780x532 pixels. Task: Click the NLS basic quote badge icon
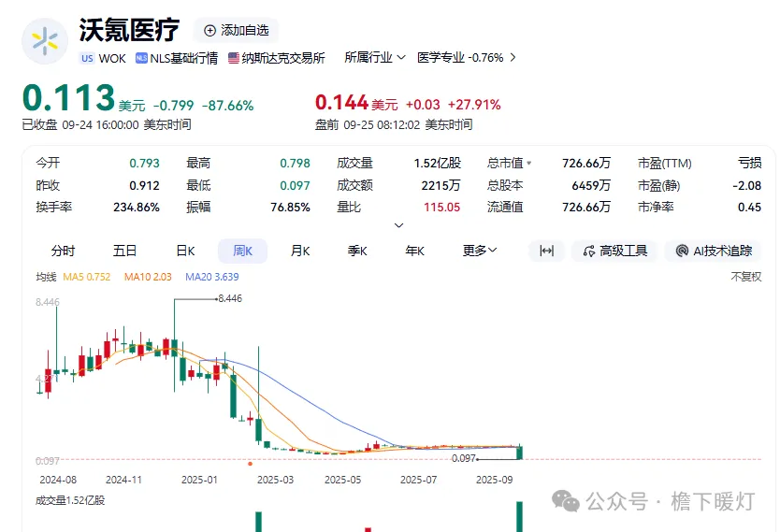tap(141, 58)
